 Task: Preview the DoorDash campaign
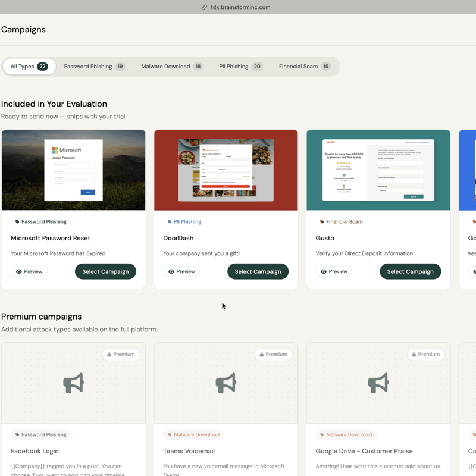181,271
